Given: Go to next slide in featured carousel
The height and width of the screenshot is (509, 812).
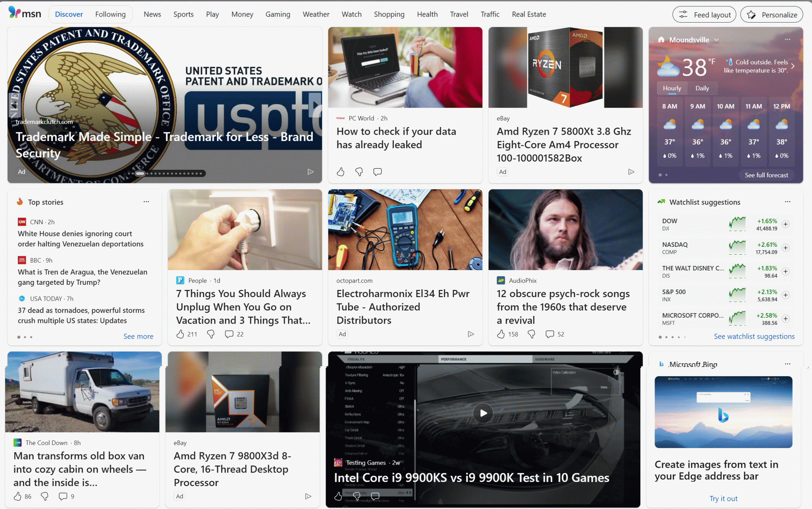Looking at the screenshot, I should [315, 105].
